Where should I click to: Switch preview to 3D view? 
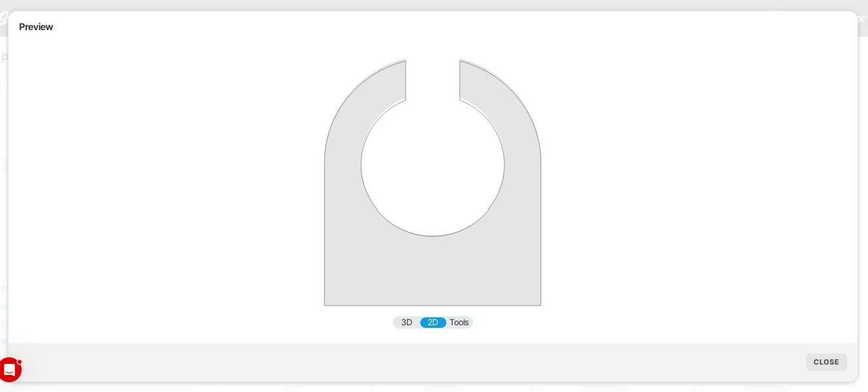pyautogui.click(x=406, y=323)
